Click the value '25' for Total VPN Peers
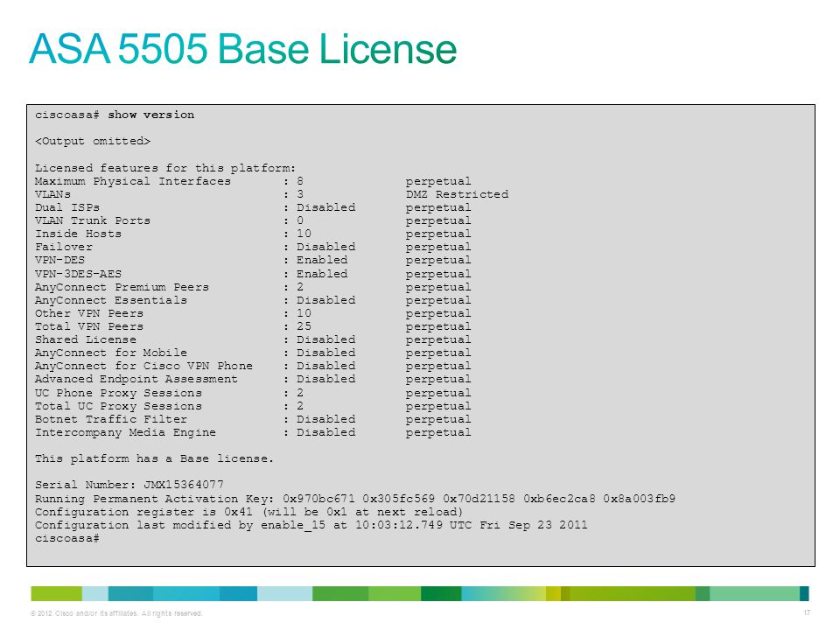Screen dimensions: 840x630 304,326
